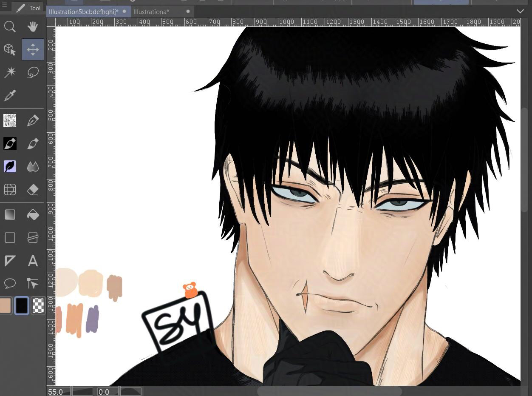The height and width of the screenshot is (396, 532).
Task: Select the Auto select magic wand
Action: pos(10,72)
